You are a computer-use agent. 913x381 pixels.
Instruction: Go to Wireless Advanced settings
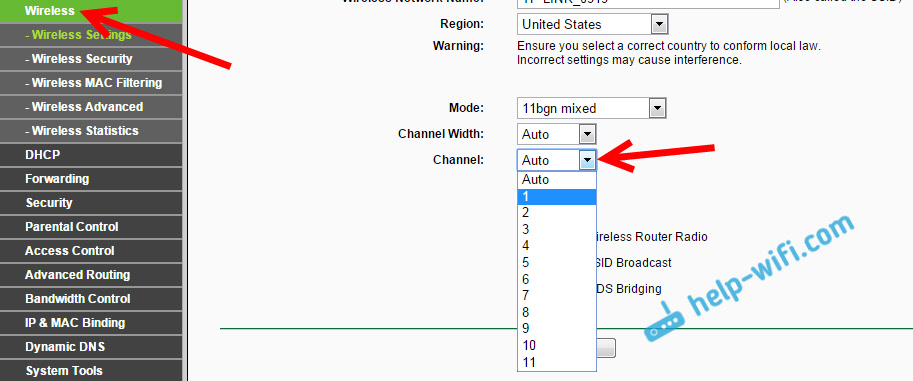[x=91, y=107]
